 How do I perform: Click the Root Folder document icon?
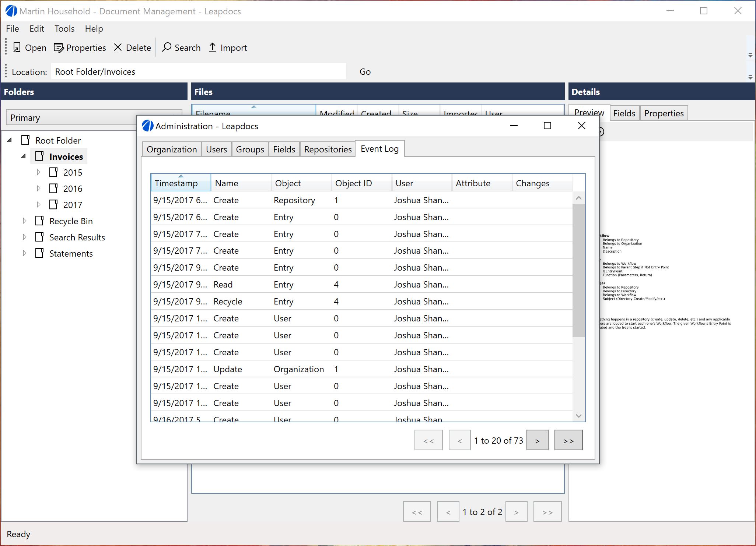click(x=25, y=140)
